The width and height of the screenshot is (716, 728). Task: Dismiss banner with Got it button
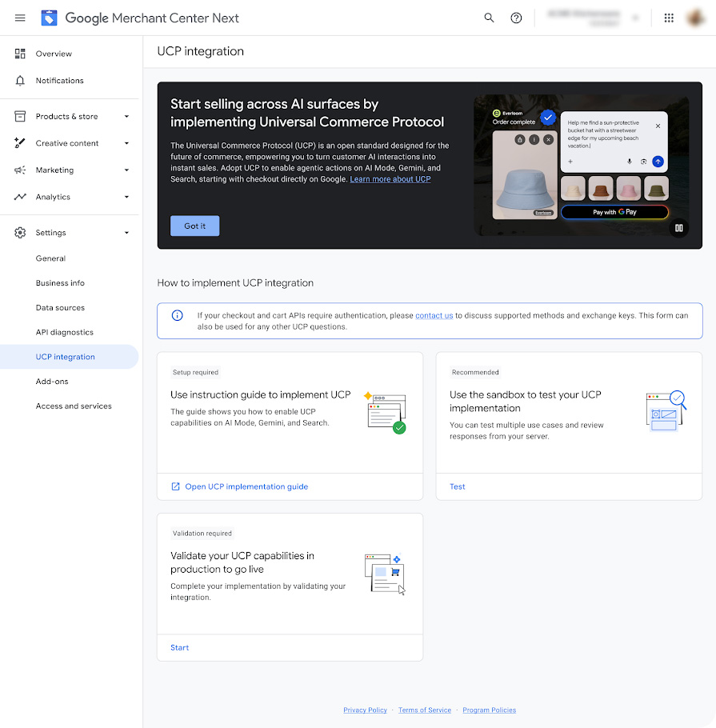pyautogui.click(x=194, y=226)
